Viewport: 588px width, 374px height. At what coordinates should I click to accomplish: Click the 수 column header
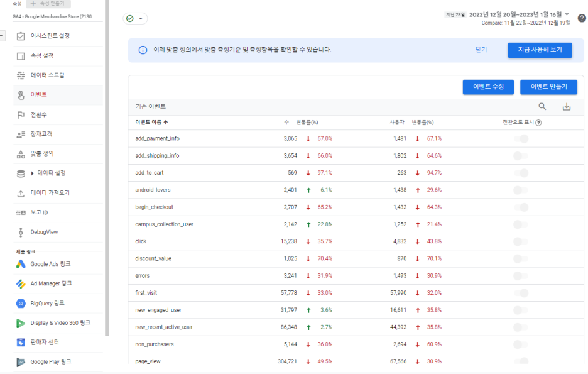(x=286, y=123)
